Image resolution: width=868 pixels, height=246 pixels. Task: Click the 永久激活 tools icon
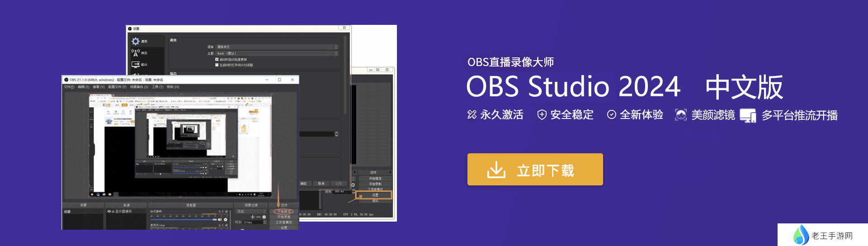click(472, 115)
